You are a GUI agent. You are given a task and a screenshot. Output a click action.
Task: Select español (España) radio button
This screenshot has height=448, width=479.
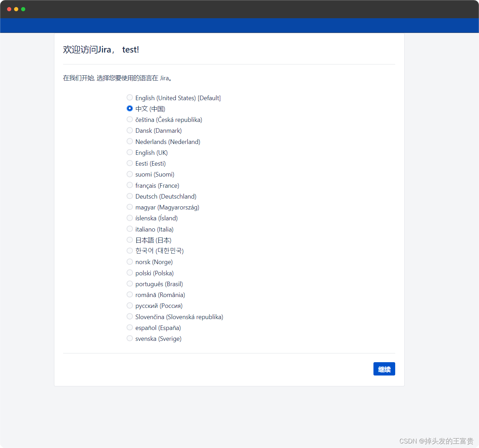click(130, 328)
